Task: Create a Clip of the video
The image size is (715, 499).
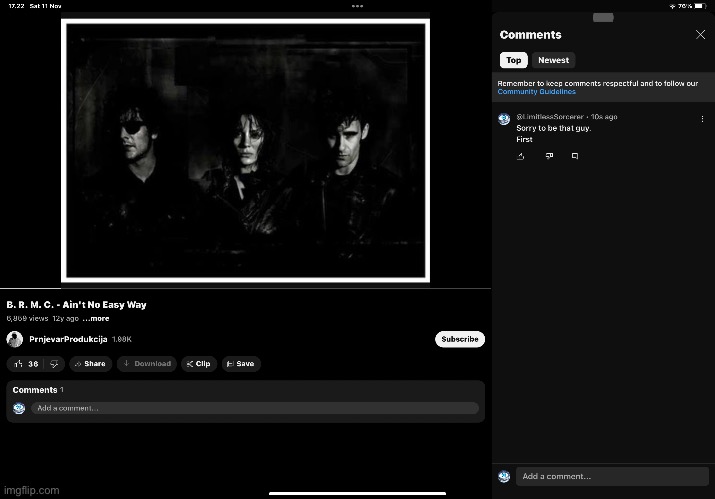Action: [199, 364]
